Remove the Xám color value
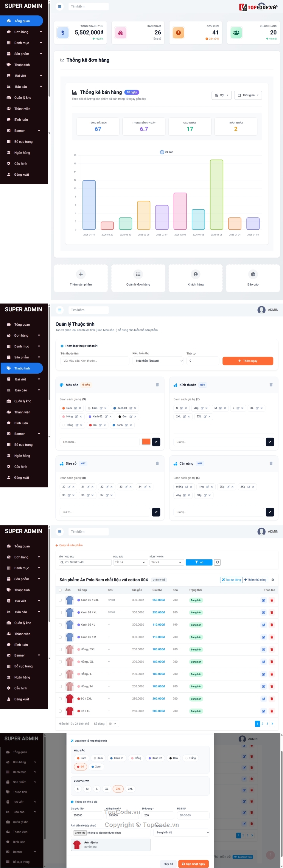283x868 pixels. 105,408
